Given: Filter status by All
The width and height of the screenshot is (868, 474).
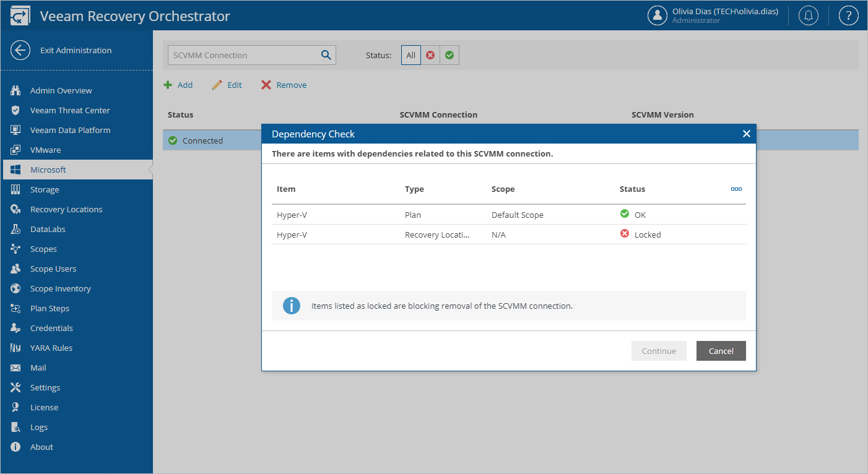Looking at the screenshot, I should click(x=410, y=55).
